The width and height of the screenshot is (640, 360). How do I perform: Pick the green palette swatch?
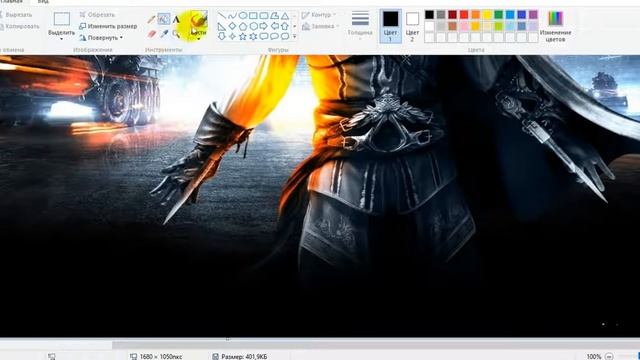click(x=498, y=15)
